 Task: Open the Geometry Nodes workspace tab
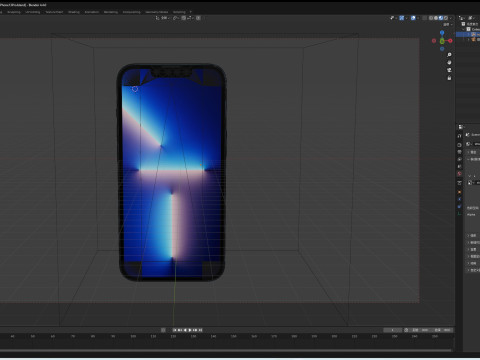[x=157, y=12]
